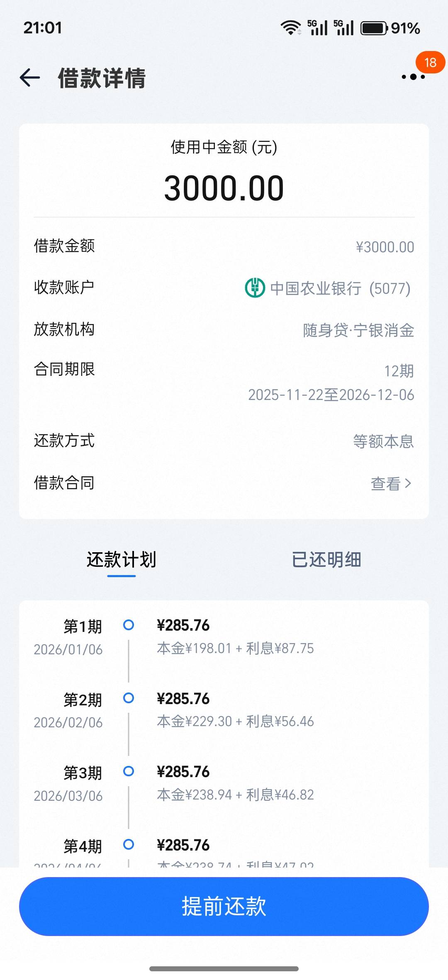The width and height of the screenshot is (448, 980).
Task: Select the 第1期 timeline circle marker
Action: pyautogui.click(x=129, y=625)
